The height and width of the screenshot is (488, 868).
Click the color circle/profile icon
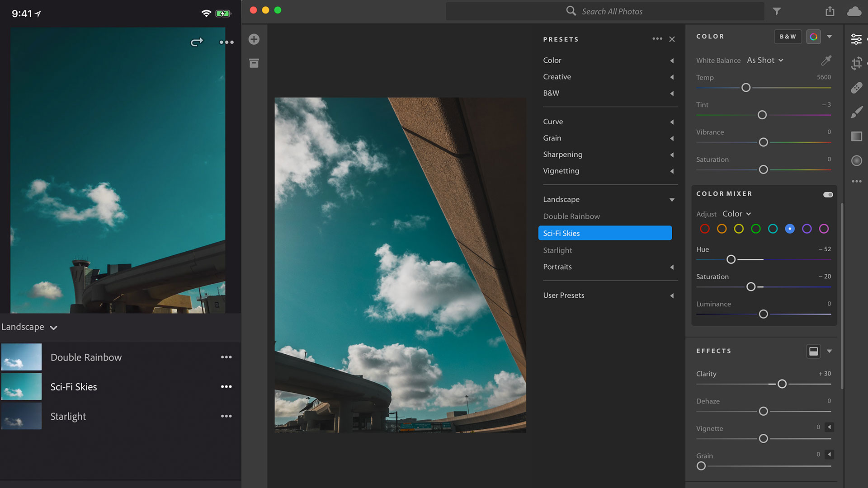point(814,36)
